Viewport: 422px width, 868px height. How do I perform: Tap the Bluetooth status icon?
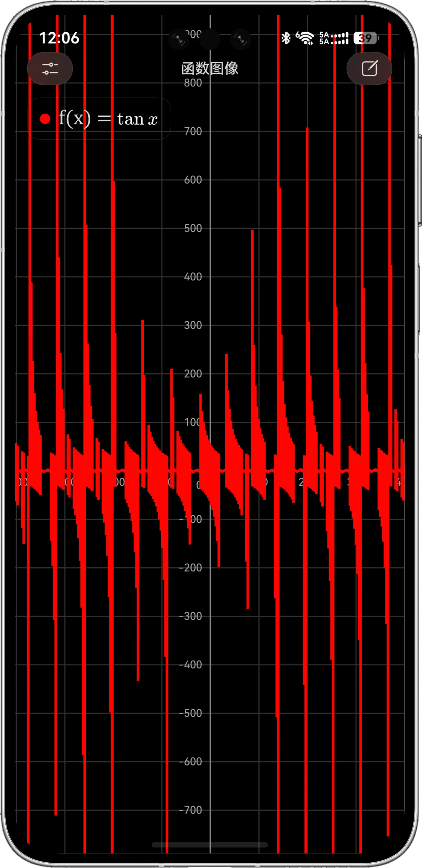[286, 38]
